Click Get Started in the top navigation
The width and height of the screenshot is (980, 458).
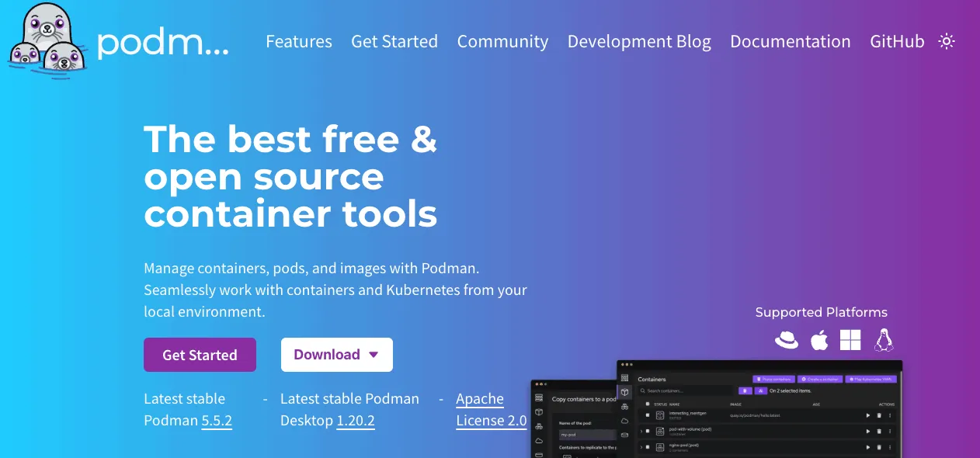point(394,41)
